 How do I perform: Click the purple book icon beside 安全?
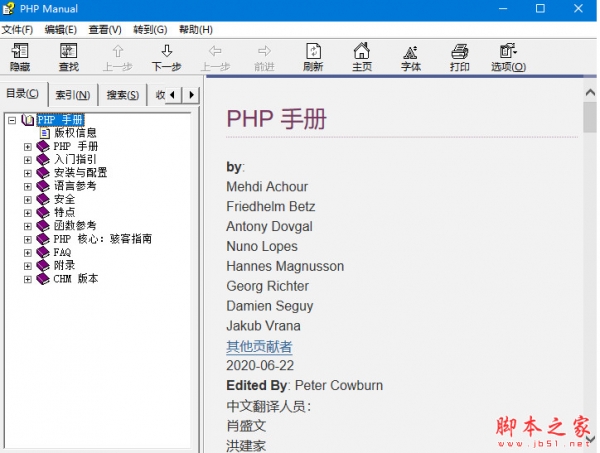pyautogui.click(x=43, y=199)
